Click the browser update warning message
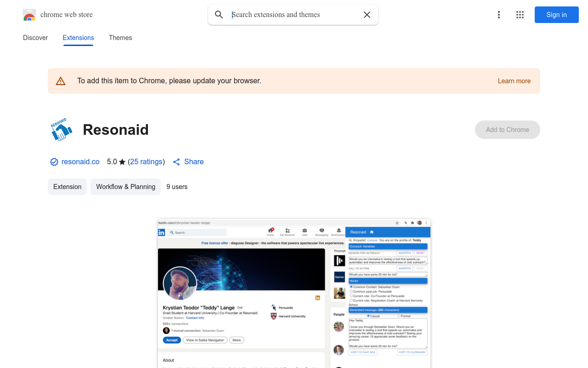This screenshot has width=588, height=368. (169, 81)
